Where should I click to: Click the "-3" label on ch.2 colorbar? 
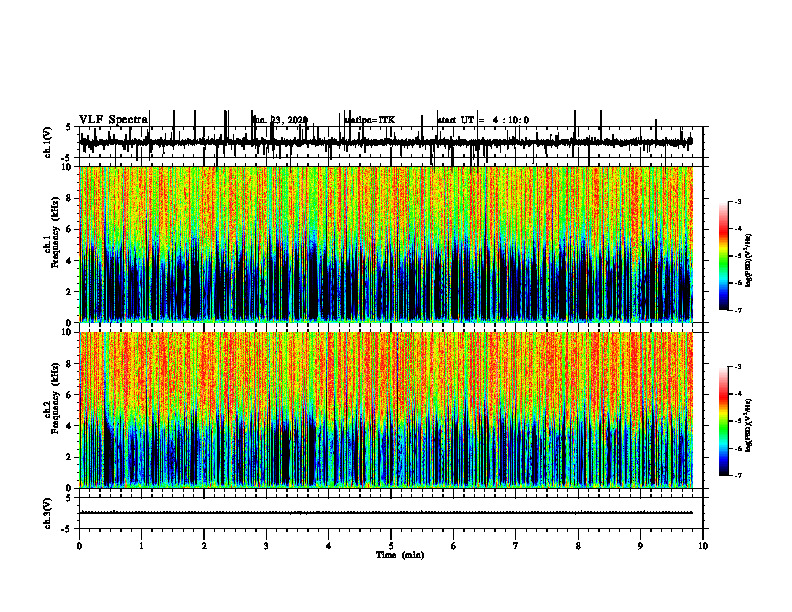(738, 367)
